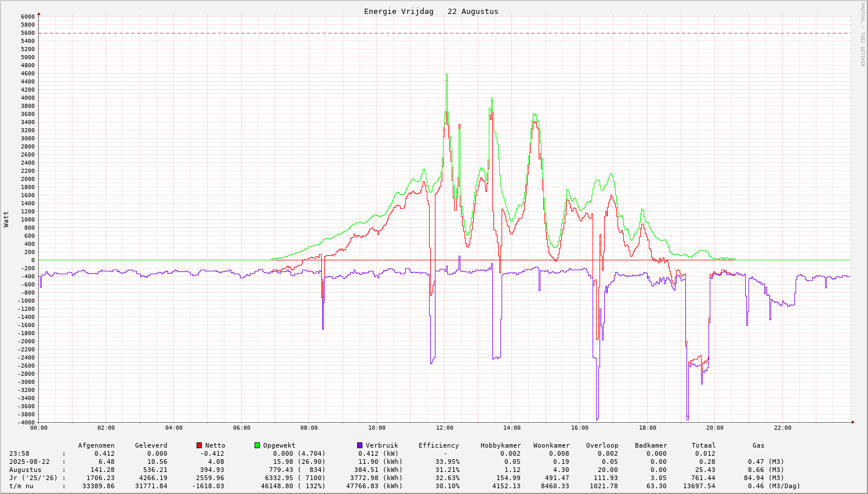Viewport: 868px width, 494px height.
Task: Click the Badkamer column header
Action: pos(651,445)
